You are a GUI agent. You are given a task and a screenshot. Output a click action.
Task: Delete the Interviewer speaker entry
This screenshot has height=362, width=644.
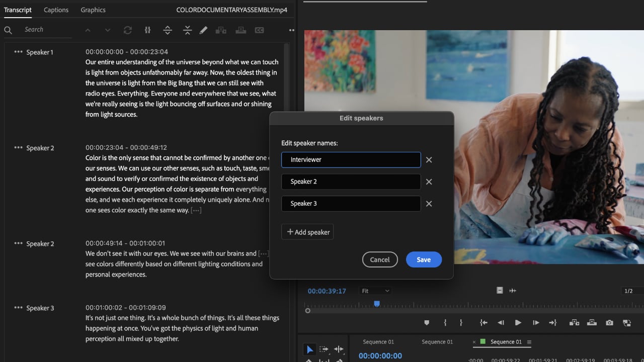[x=429, y=160]
